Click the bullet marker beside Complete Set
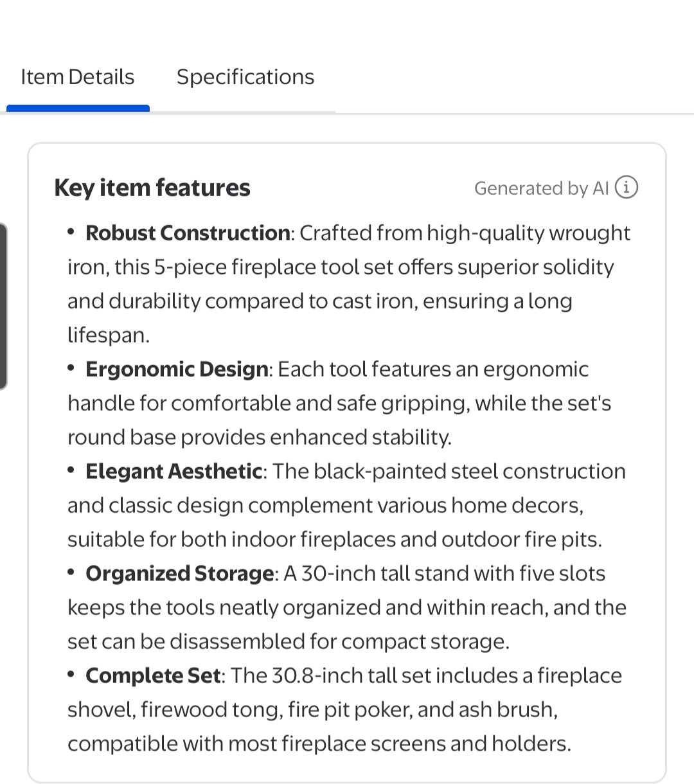Viewport: 694px width, 784px height. click(x=71, y=674)
